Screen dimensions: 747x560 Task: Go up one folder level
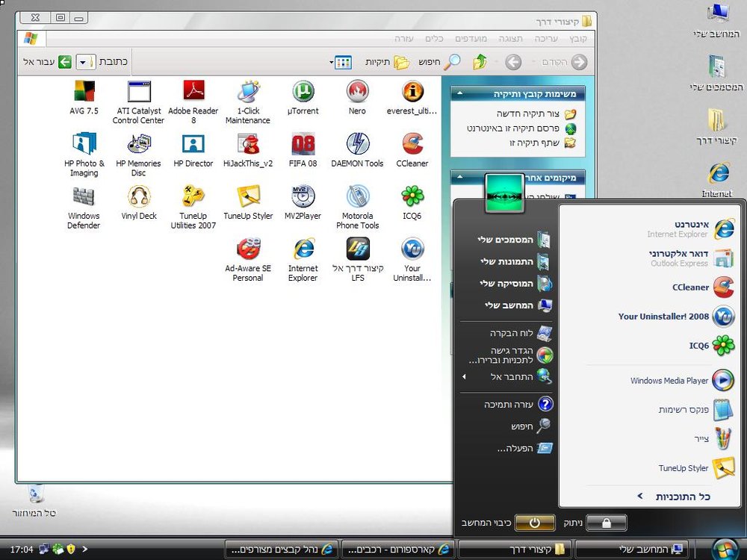pos(480,63)
